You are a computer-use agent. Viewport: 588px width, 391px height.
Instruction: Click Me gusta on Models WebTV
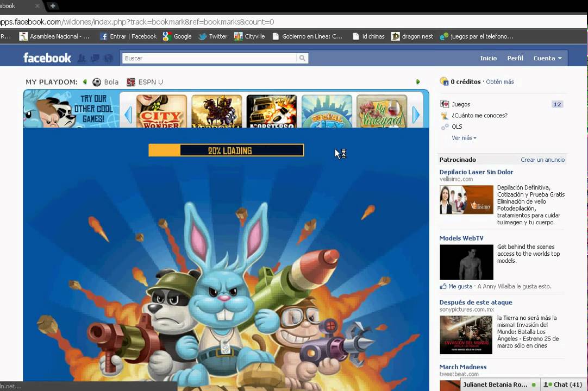pos(460,286)
